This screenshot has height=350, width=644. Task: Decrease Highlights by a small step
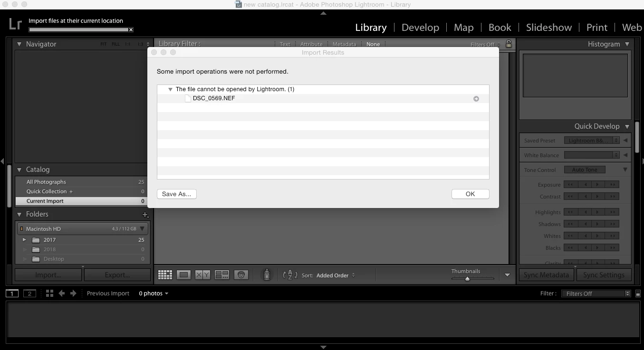tap(585, 212)
